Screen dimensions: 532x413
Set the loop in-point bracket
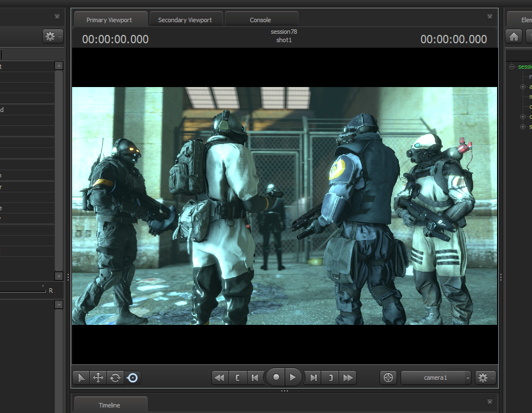tap(237, 378)
